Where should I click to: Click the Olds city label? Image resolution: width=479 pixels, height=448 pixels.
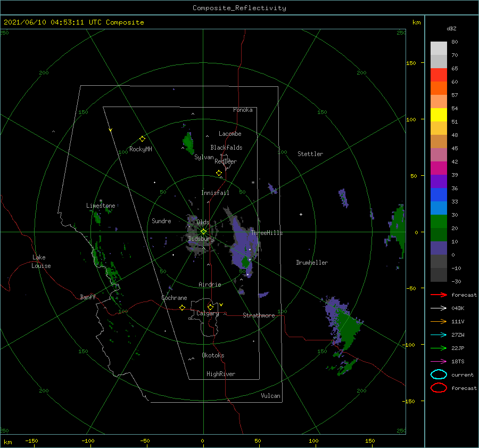[x=203, y=222]
